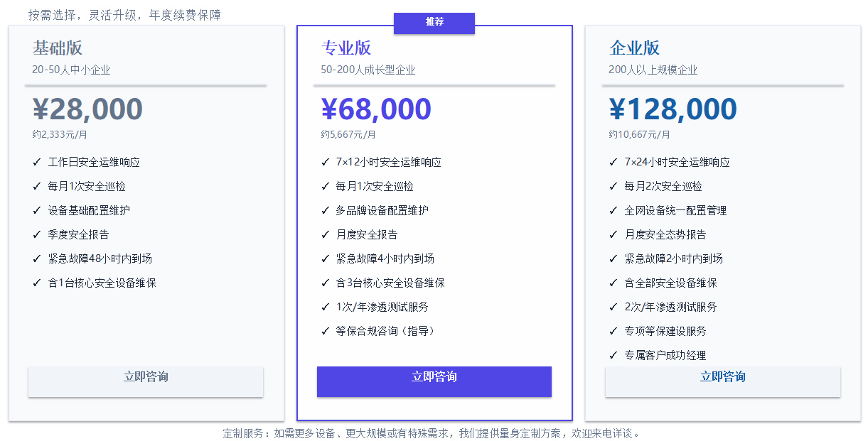Click the ¥28,000 price text
The image size is (868, 441).
tap(87, 109)
